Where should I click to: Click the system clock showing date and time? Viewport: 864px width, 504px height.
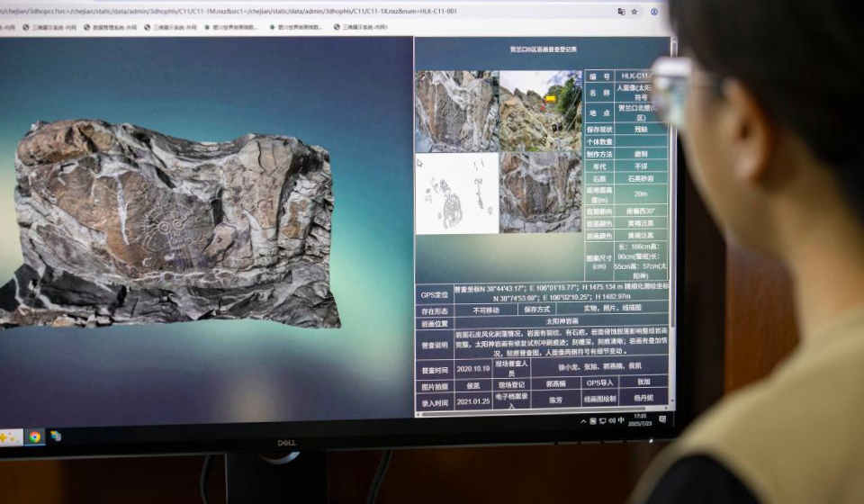(639, 419)
